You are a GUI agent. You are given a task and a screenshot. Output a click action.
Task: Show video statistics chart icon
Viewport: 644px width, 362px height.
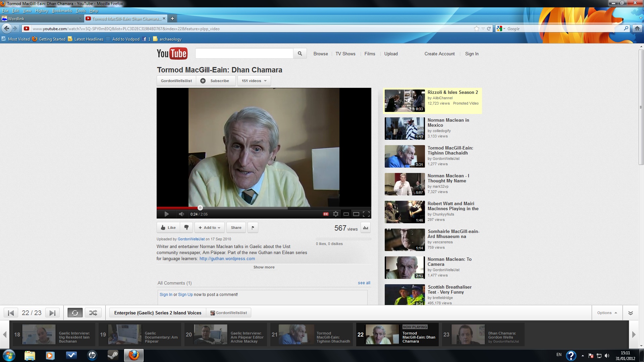click(366, 228)
